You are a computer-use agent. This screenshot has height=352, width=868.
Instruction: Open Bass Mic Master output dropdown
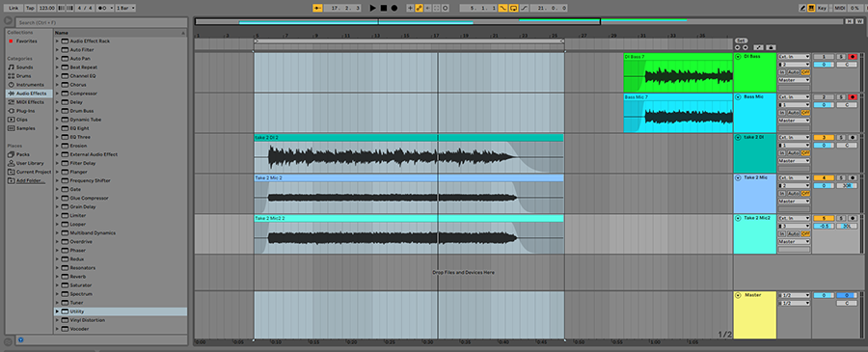[795, 121]
